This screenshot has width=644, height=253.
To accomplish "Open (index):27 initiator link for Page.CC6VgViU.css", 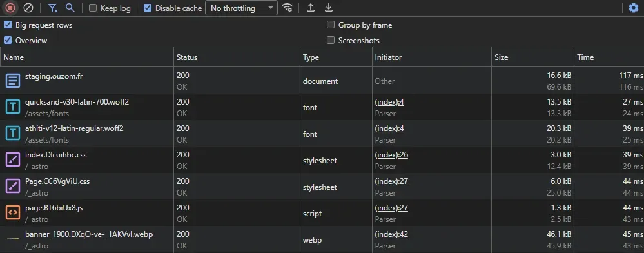I will 391,181.
